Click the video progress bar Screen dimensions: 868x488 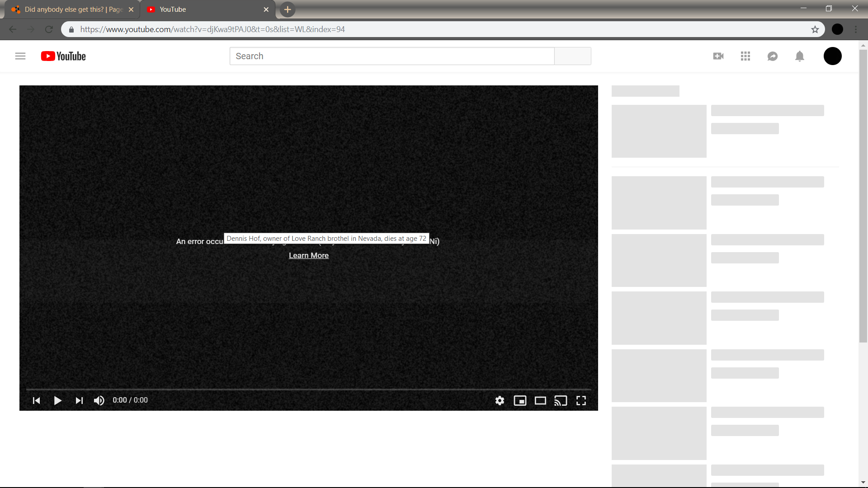[308, 389]
